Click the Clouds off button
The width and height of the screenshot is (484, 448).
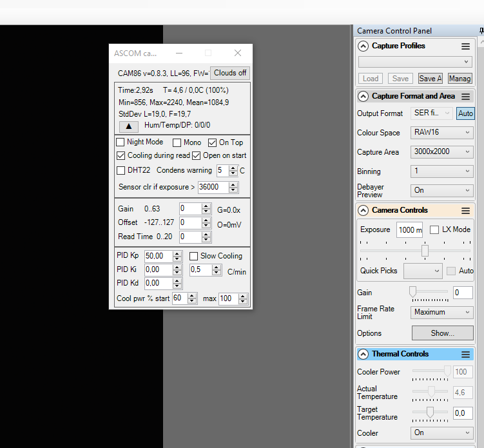pos(230,73)
